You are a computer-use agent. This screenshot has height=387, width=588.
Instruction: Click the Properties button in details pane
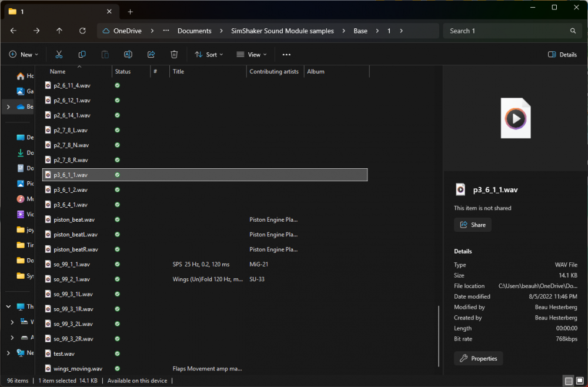click(478, 358)
